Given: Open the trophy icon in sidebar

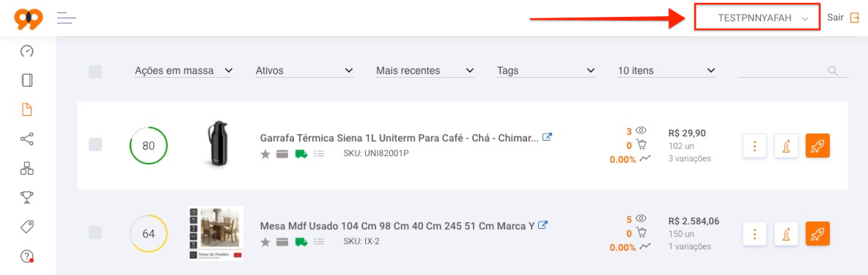Looking at the screenshot, I should click(x=26, y=197).
